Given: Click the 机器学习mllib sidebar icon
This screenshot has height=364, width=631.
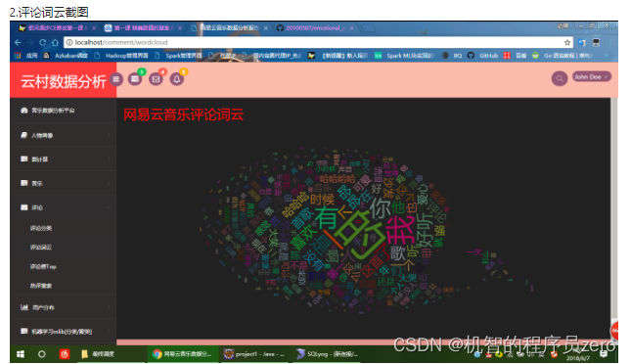Looking at the screenshot, I should pos(24,331).
